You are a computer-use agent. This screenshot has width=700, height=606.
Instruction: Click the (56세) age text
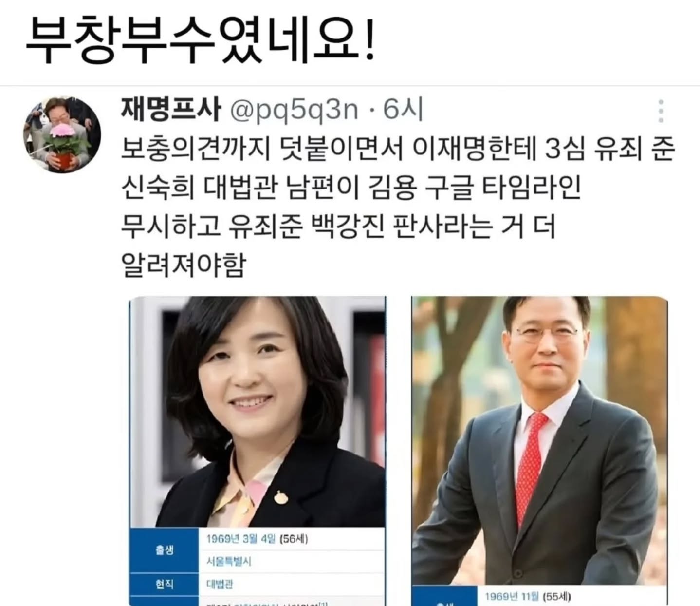coord(294,539)
